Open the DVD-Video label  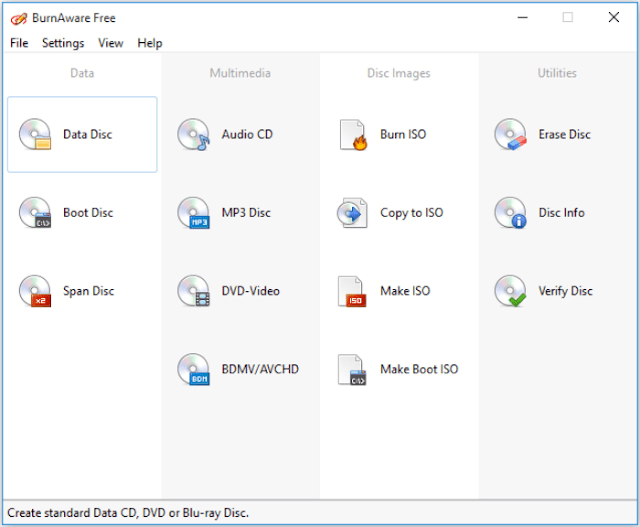point(251,291)
